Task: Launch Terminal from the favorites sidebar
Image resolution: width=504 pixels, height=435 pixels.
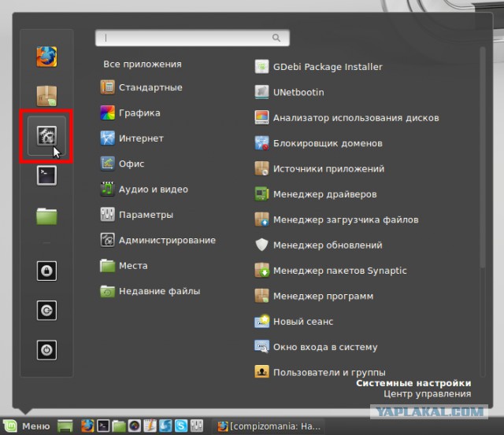Action: coord(46,175)
